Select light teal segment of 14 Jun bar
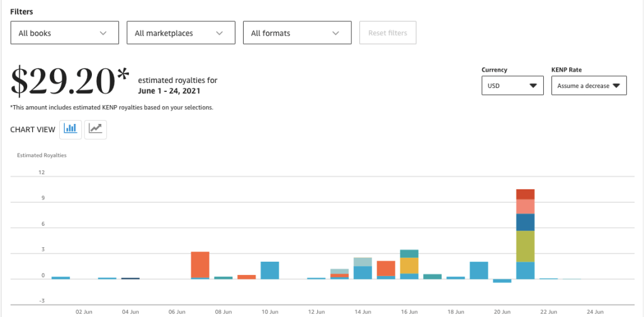The image size is (644, 317). (x=363, y=262)
